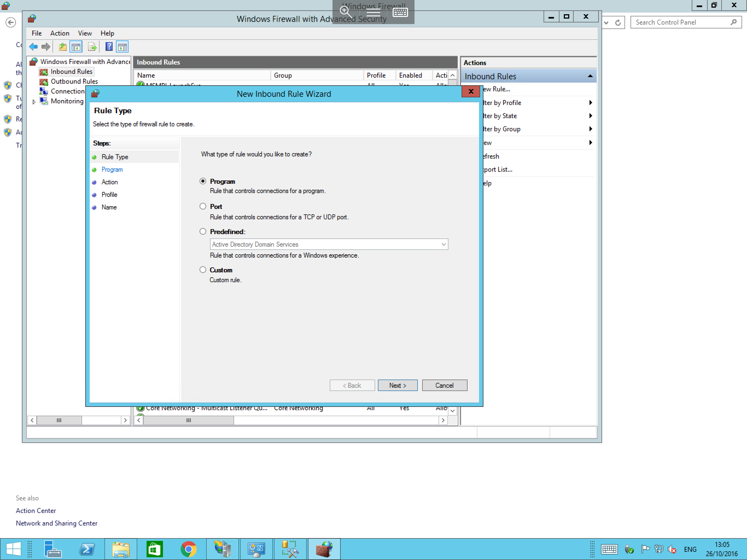
Task: Open the Help menu
Action: (107, 33)
